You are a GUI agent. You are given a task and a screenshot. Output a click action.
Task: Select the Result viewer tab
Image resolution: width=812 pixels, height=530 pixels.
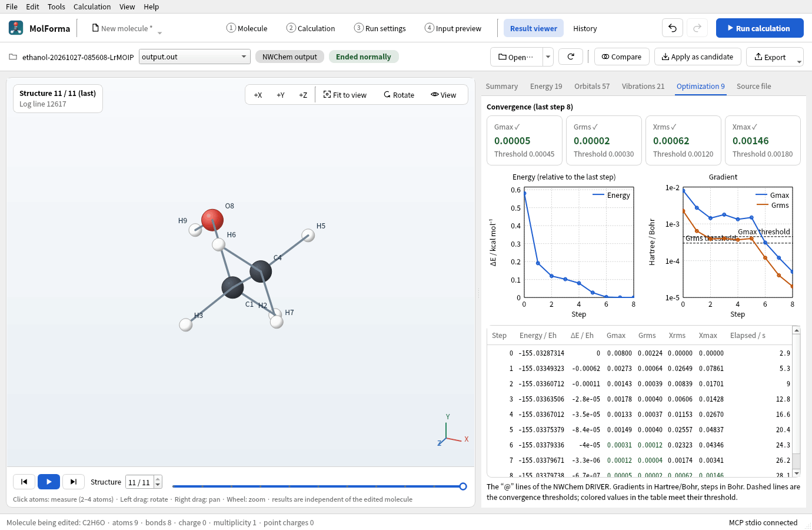point(534,28)
